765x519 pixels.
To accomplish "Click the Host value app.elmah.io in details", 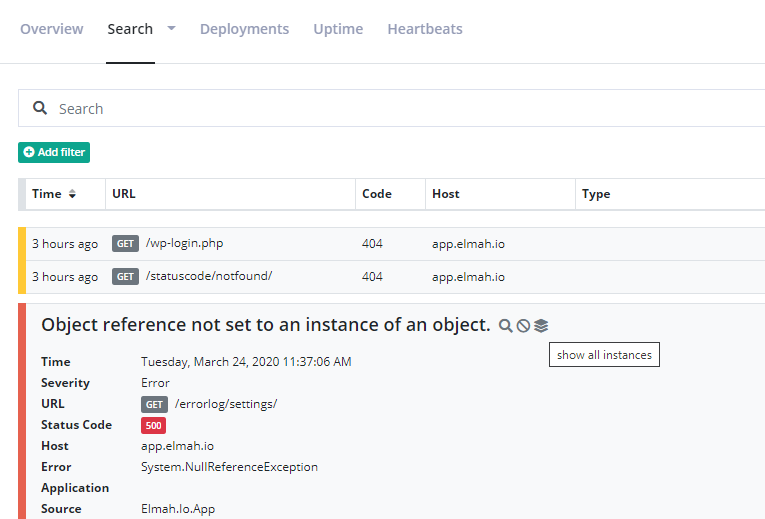I will (177, 446).
